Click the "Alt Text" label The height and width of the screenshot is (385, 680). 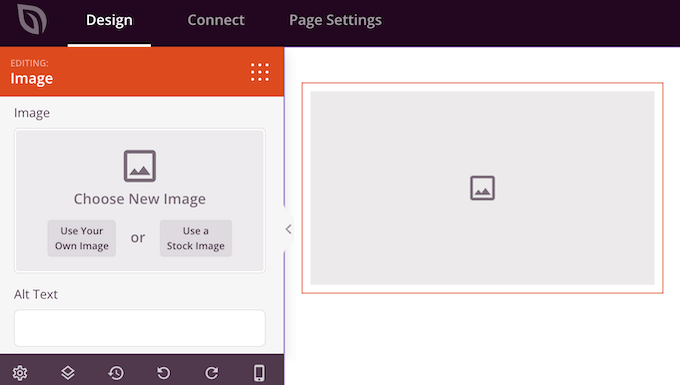(36, 294)
